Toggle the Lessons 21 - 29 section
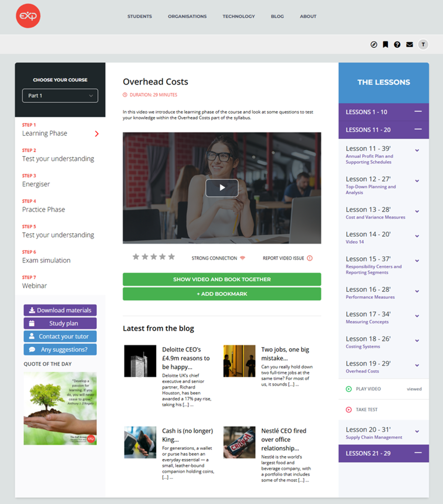Screen dimensions: 443x504 coord(417,453)
